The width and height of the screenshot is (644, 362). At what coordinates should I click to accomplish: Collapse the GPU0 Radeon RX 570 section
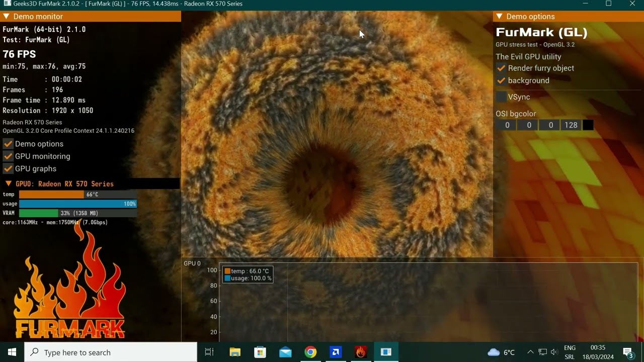9,184
